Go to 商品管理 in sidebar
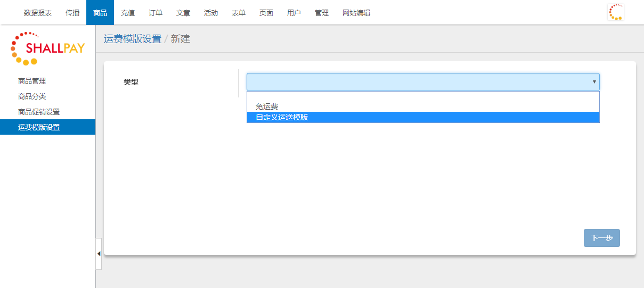This screenshot has height=288, width=644. point(32,81)
